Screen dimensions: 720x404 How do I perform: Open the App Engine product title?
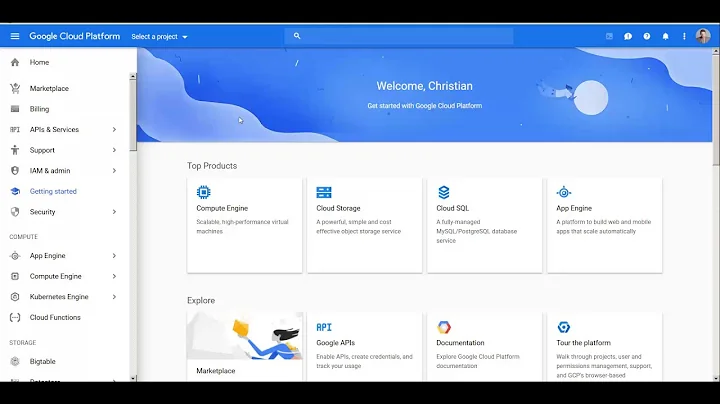574,208
